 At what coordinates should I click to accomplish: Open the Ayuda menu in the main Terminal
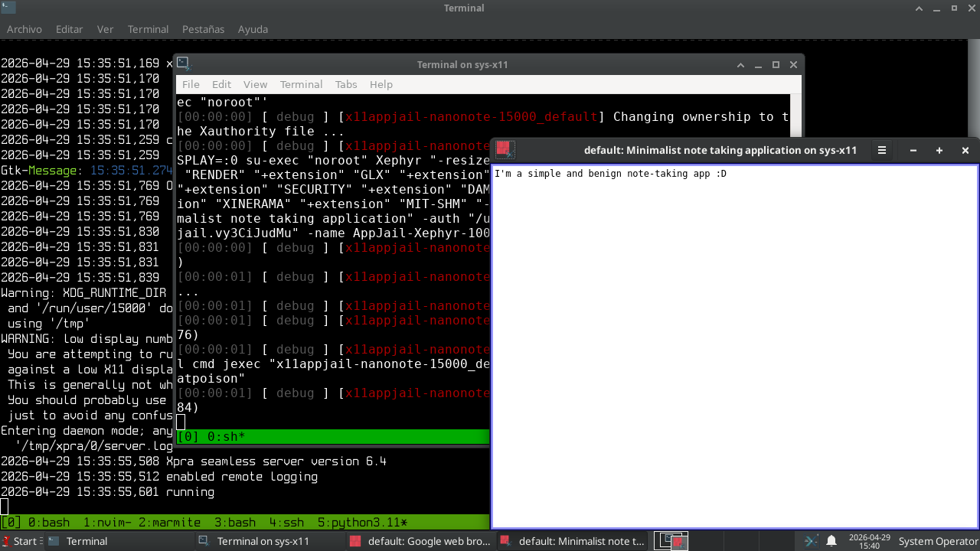point(253,29)
